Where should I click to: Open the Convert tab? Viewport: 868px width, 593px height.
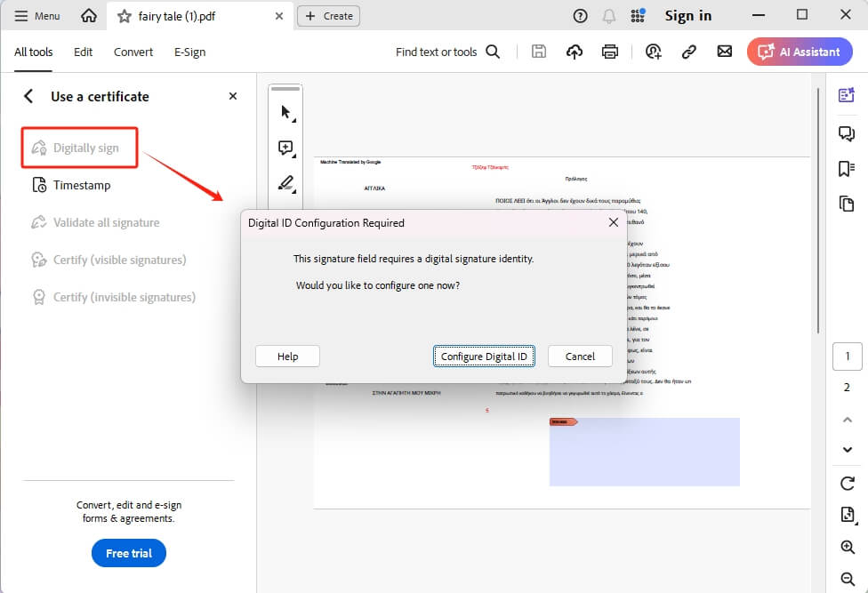pyautogui.click(x=133, y=52)
